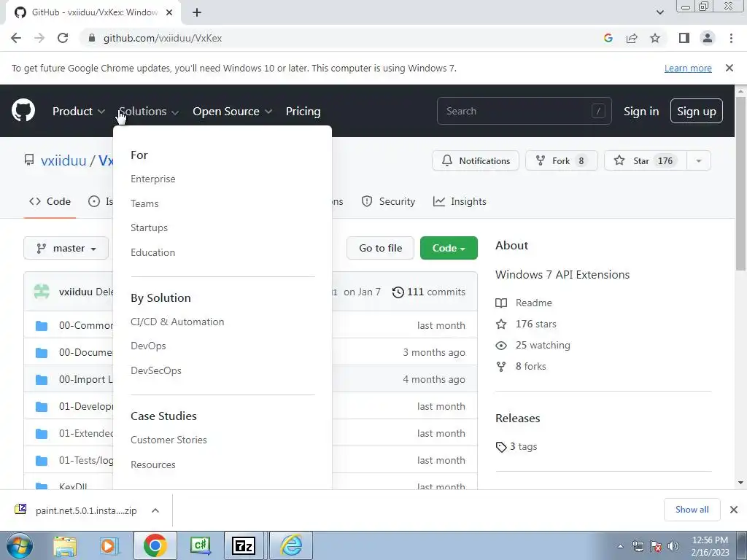Viewport: 747px width, 560px height.
Task: Select CI/CD & Automation entry
Action: pyautogui.click(x=177, y=322)
